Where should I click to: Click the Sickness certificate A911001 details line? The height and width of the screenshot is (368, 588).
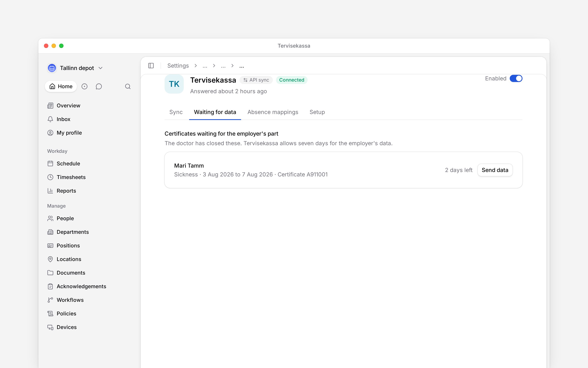pyautogui.click(x=251, y=175)
